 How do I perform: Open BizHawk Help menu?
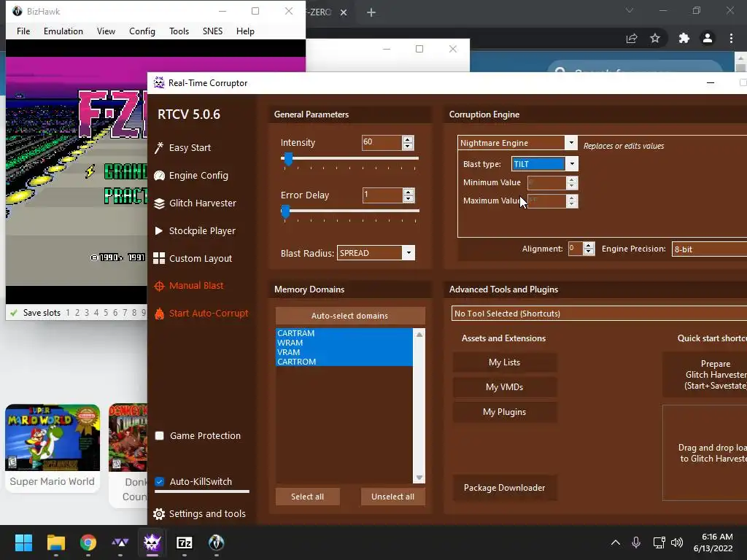coord(245,31)
